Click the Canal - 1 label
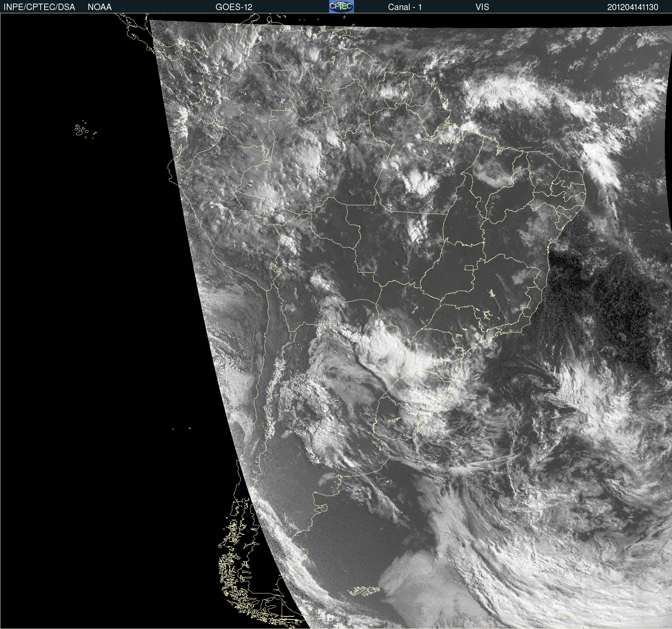 (405, 7)
